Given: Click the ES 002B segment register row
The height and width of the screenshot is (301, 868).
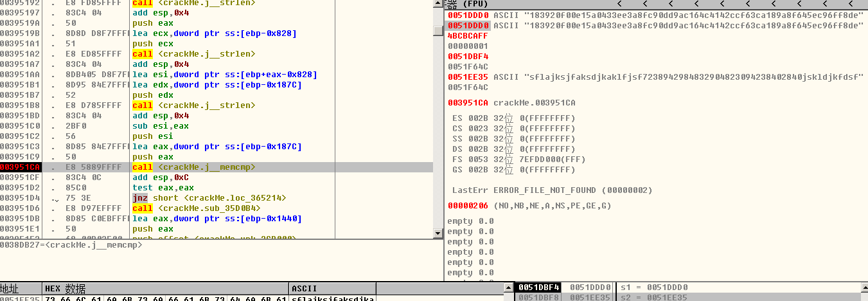Looking at the screenshot, I should tap(514, 118).
